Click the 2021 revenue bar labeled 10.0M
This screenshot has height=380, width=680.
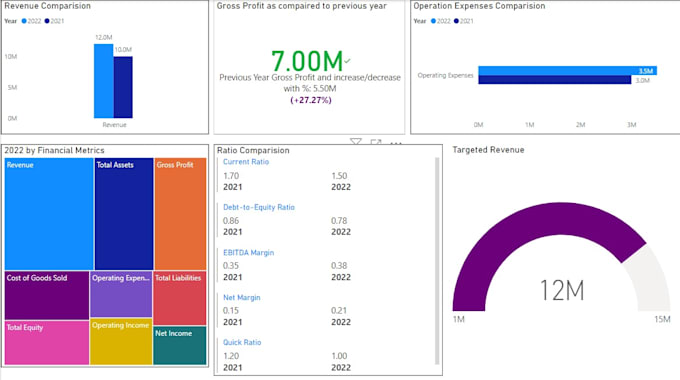123,87
